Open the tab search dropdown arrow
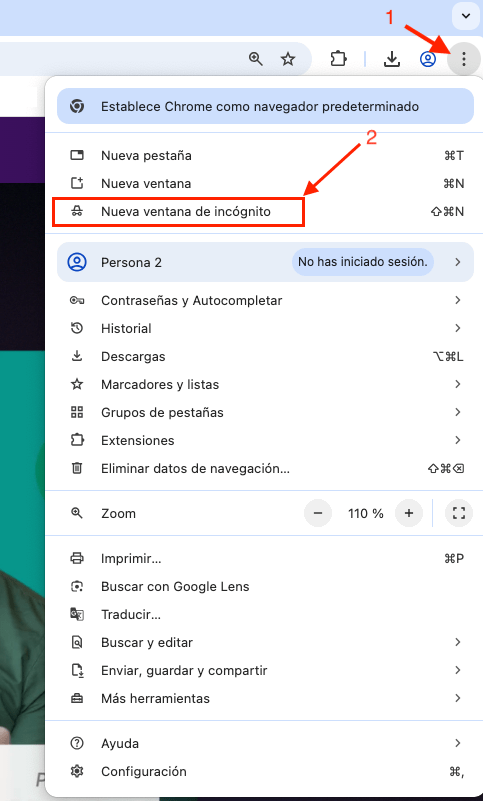The height and width of the screenshot is (801, 483). 466,16
